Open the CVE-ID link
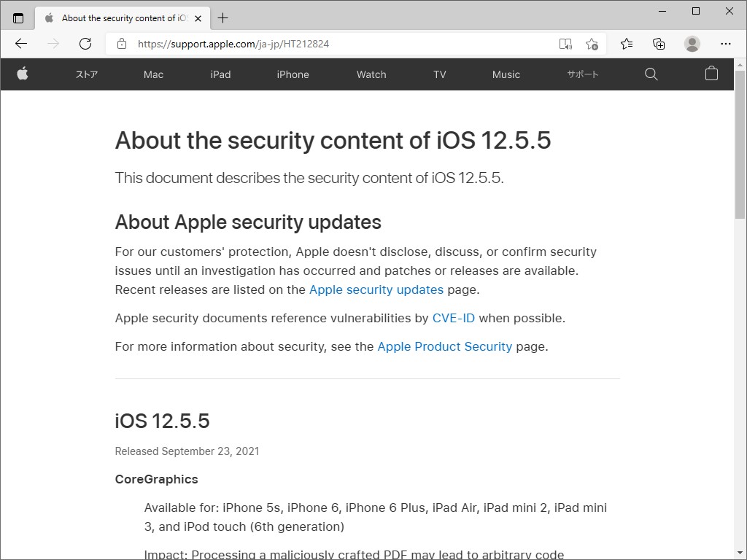This screenshot has height=560, width=747. pos(454,318)
